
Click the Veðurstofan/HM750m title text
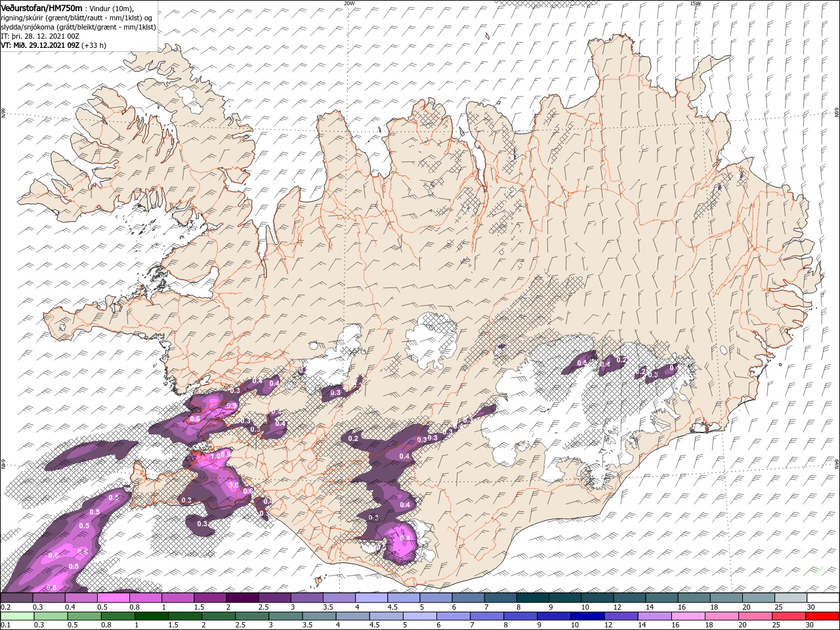click(41, 8)
